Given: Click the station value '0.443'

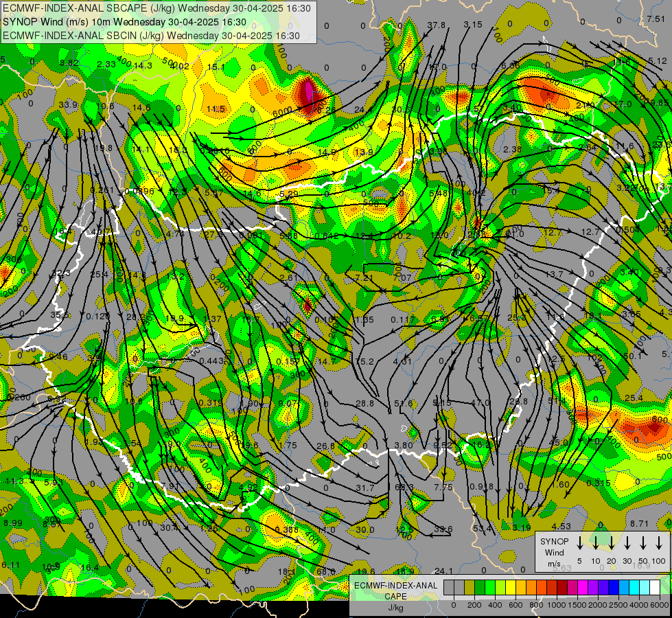Looking at the screenshot, I should click(x=211, y=361).
